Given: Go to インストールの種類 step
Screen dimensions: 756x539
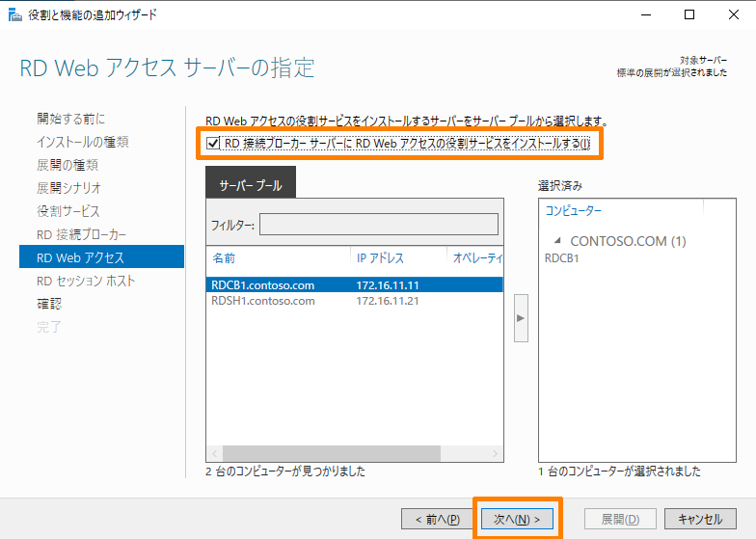Looking at the screenshot, I should pyautogui.click(x=83, y=142).
